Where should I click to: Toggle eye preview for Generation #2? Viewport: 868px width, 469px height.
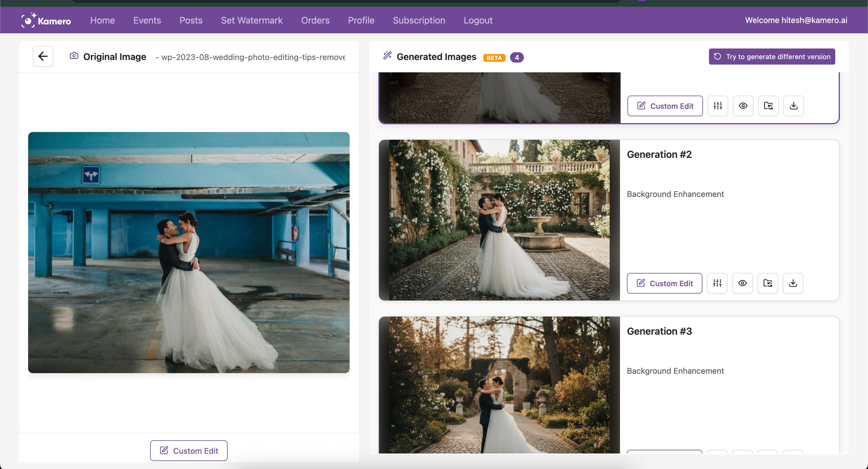tap(742, 283)
